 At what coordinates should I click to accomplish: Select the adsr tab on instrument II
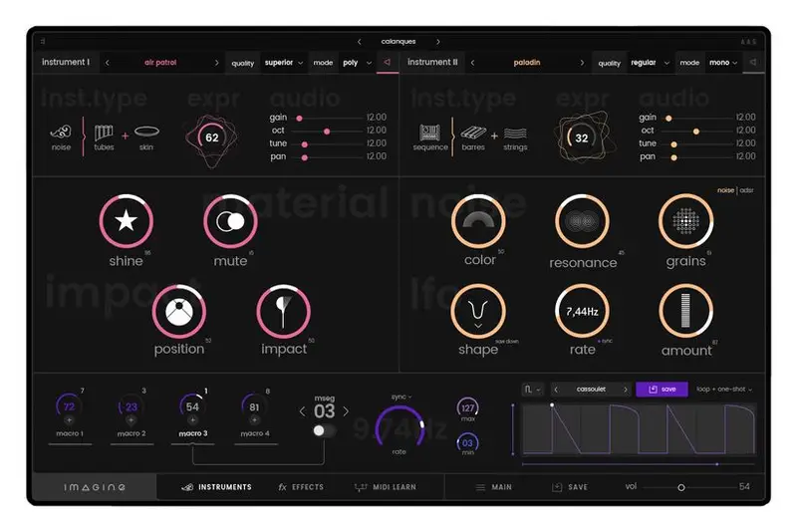coord(746,190)
